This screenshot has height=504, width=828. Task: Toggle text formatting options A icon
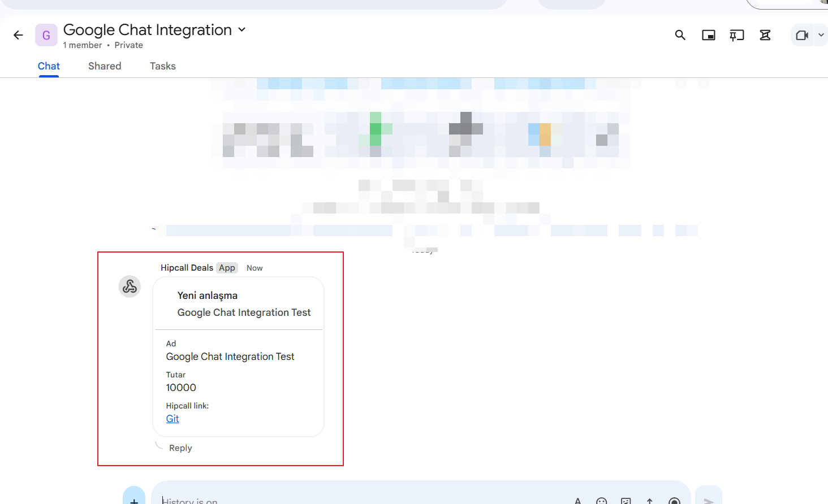[577, 501]
